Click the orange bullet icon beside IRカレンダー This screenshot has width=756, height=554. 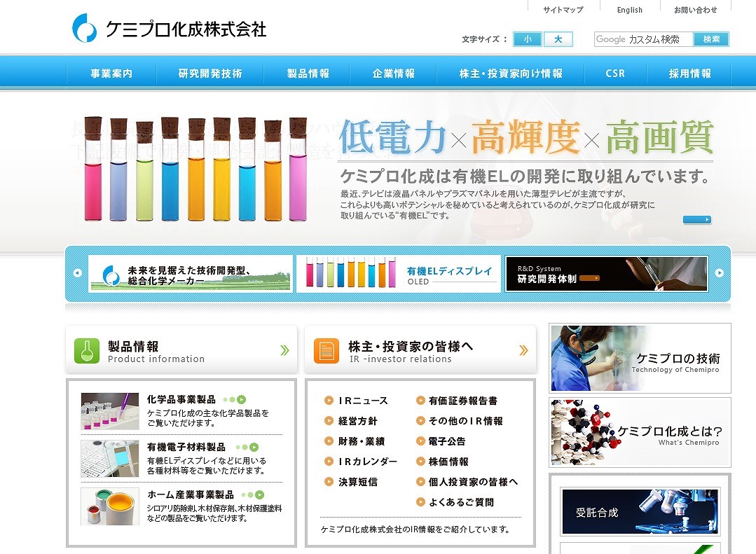[329, 461]
